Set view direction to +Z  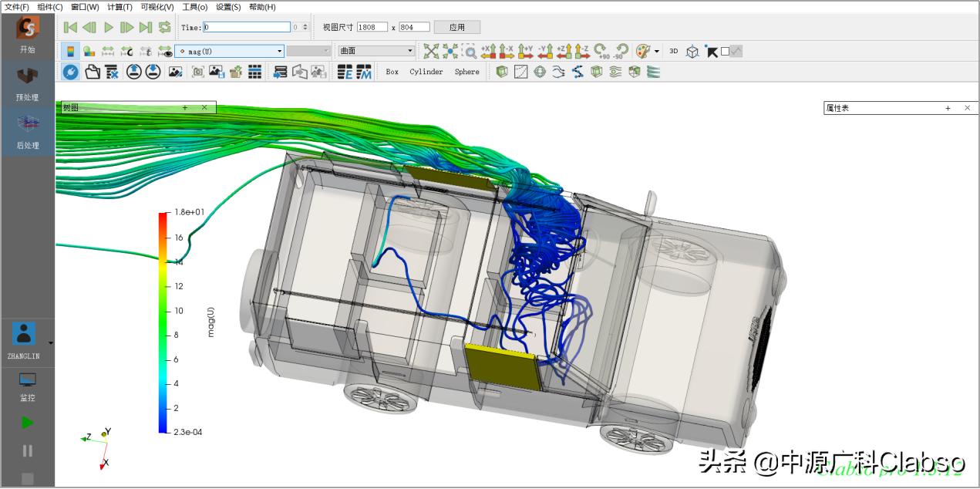click(564, 51)
